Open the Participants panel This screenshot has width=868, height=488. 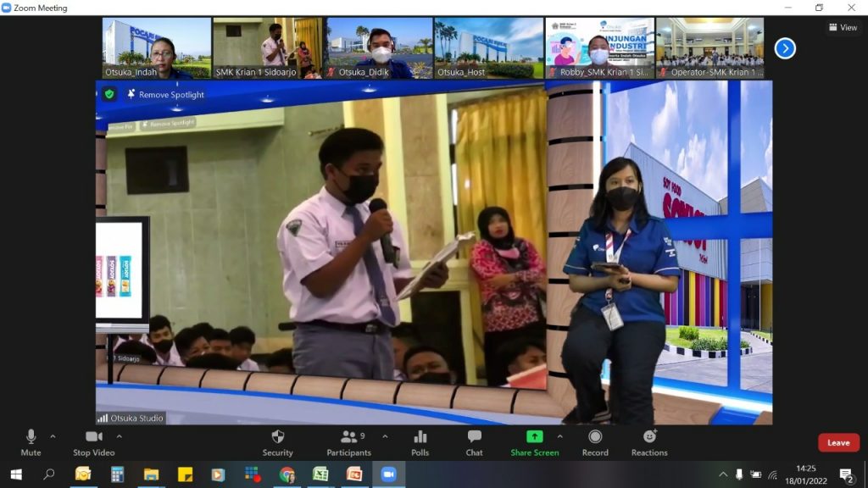click(x=348, y=442)
